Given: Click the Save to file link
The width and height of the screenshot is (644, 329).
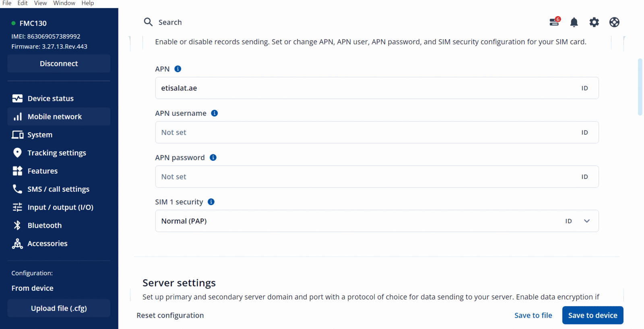Looking at the screenshot, I should coord(533,316).
